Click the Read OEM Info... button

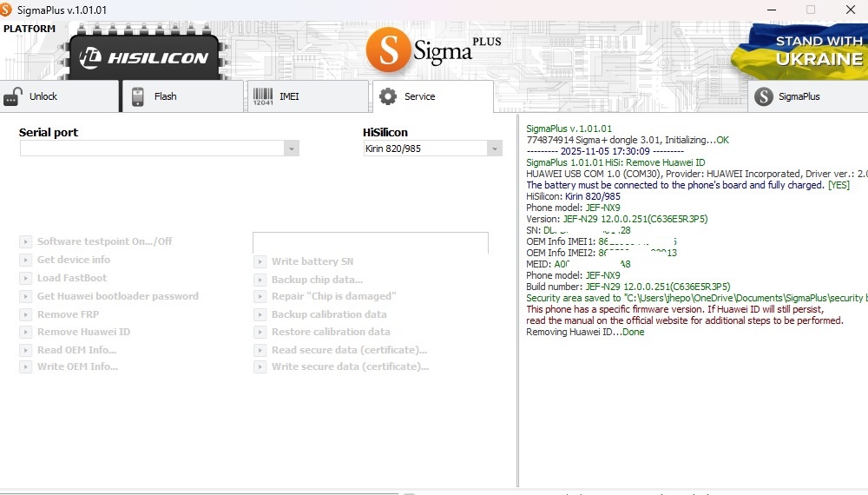(x=69, y=350)
